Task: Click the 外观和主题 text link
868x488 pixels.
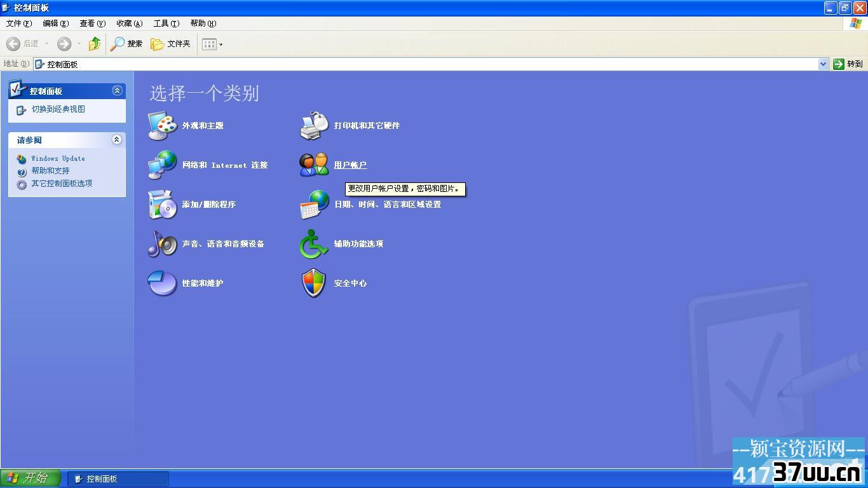Action: [203, 126]
